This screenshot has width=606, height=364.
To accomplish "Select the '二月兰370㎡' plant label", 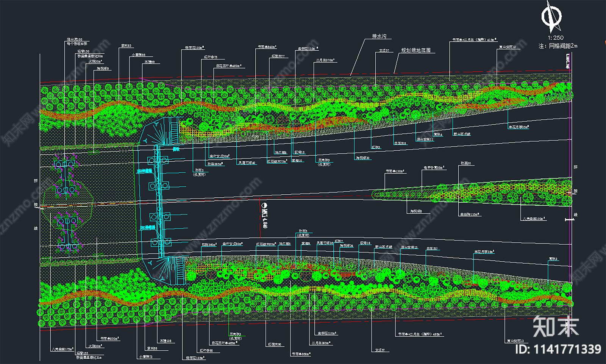I will 325,60.
